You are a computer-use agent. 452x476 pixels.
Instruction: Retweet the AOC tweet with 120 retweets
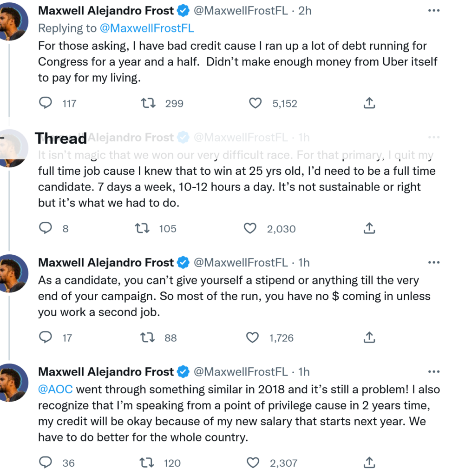(x=147, y=463)
